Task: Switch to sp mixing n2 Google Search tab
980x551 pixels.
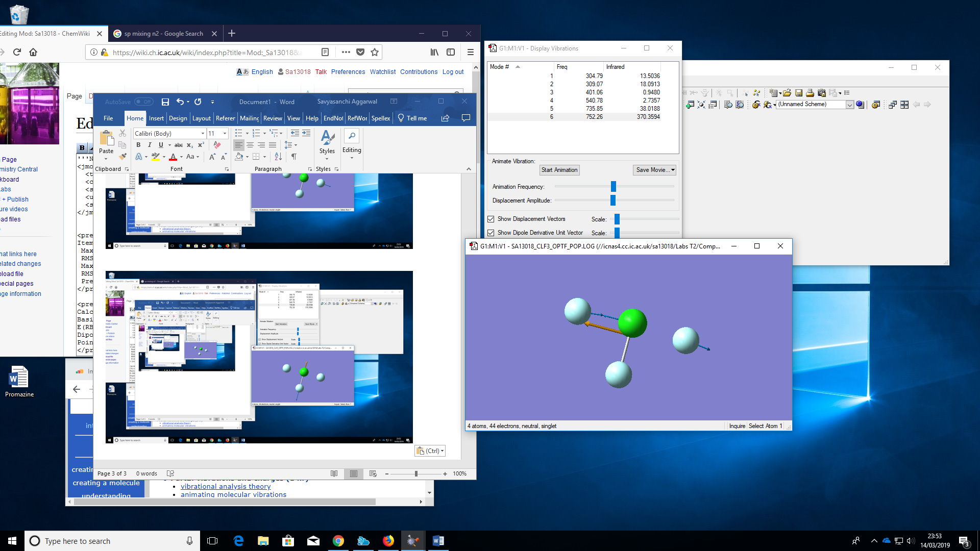Action: point(163,34)
